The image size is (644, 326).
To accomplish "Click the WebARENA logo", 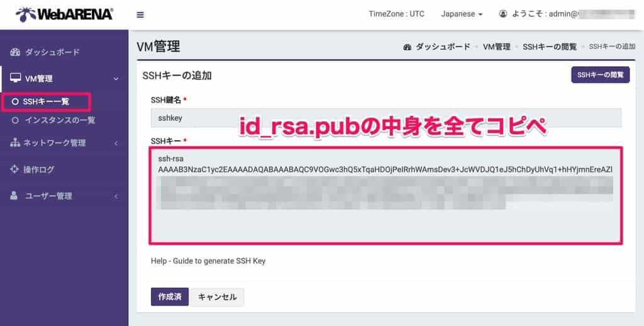I will point(65,14).
